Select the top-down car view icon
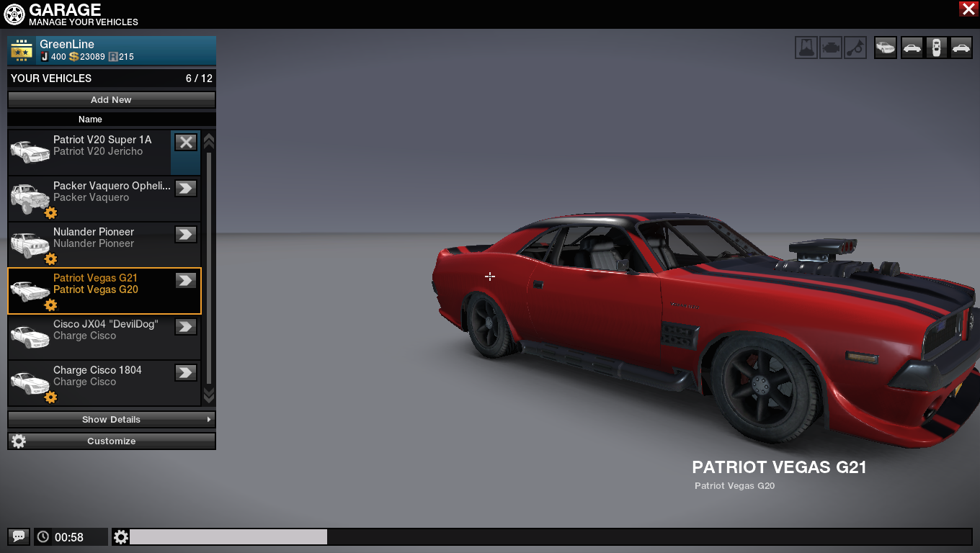Screen dimensions: 980x553 pyautogui.click(x=936, y=48)
